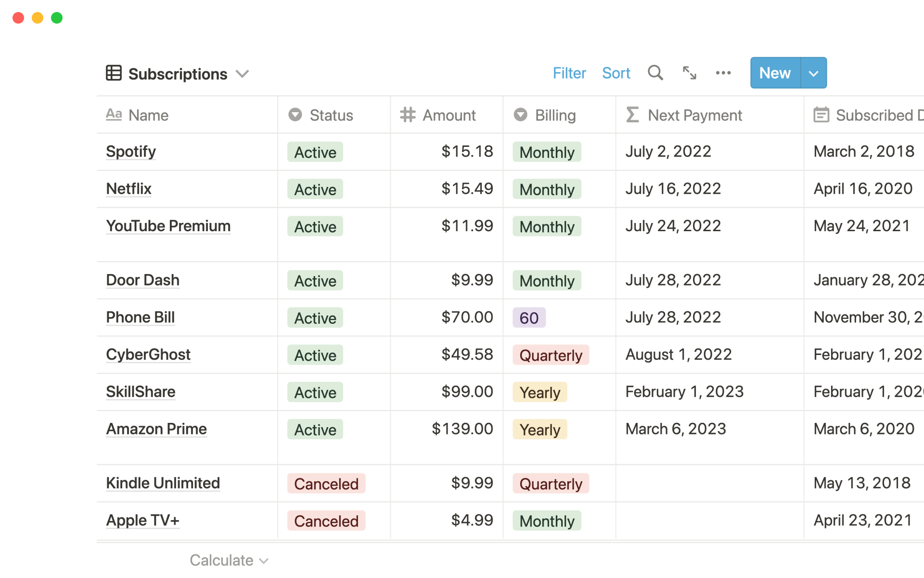Click the Subscribed Date calendar icon
The width and height of the screenshot is (924, 578).
pyautogui.click(x=821, y=115)
